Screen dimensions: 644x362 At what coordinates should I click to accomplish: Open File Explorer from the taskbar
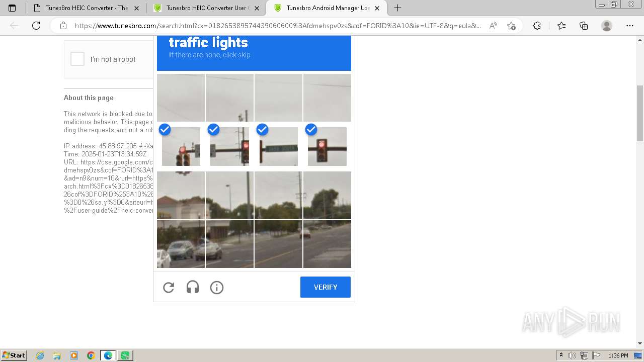pos(57,355)
